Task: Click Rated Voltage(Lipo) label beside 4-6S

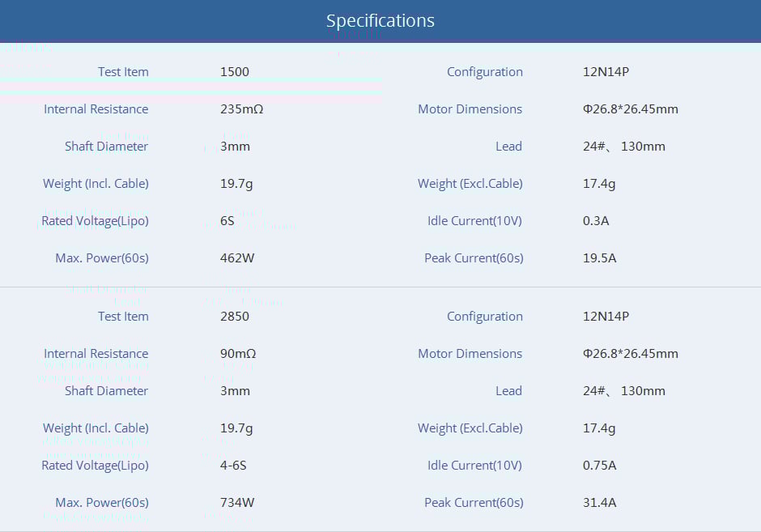Action: (x=96, y=466)
